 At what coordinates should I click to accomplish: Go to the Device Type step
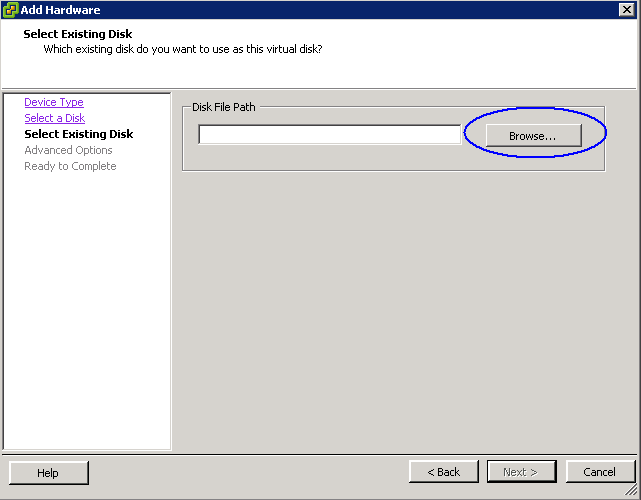(54, 102)
